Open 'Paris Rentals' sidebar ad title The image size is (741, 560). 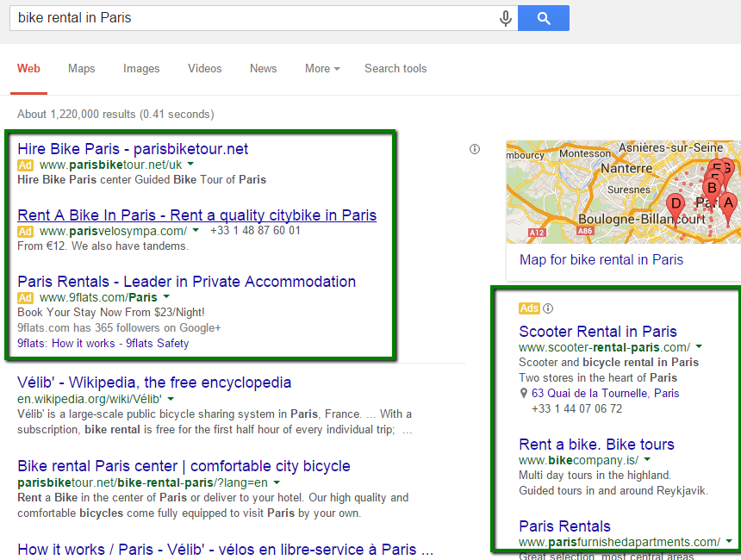(x=564, y=526)
